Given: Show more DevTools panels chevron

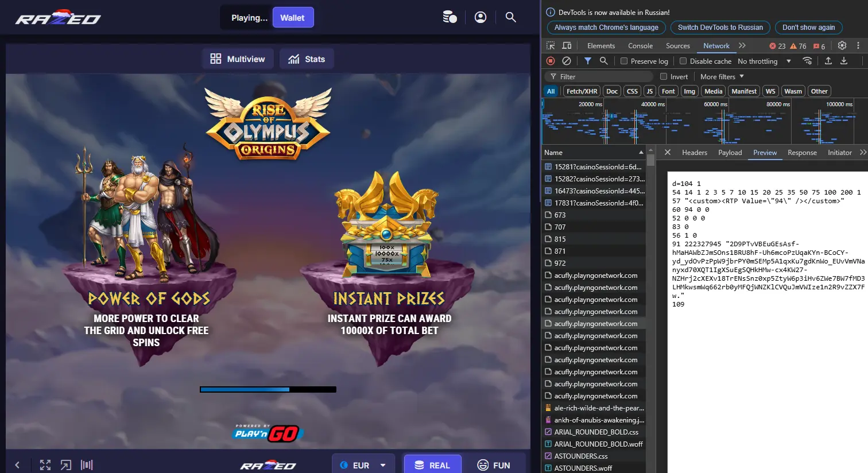Looking at the screenshot, I should tap(742, 46).
